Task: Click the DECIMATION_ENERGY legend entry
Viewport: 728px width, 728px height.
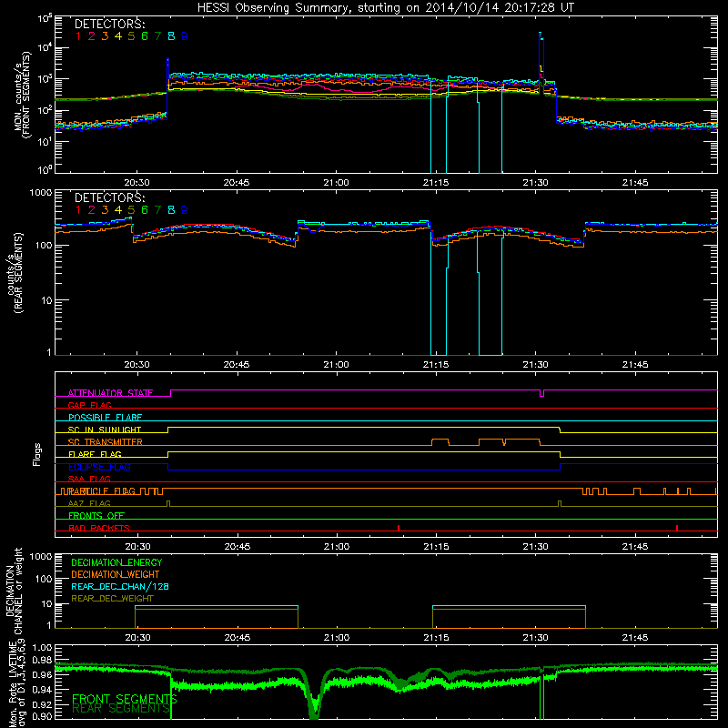Action: click(116, 562)
